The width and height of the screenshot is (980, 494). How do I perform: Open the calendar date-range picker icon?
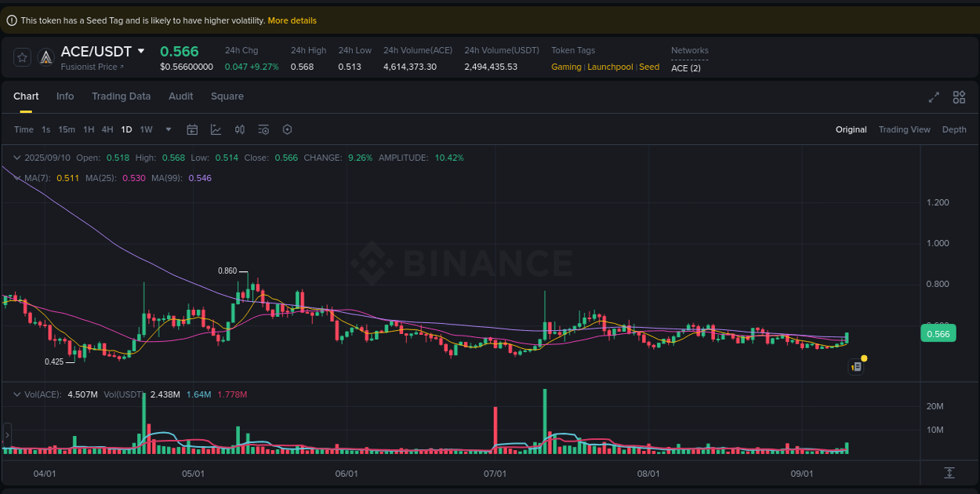(x=192, y=129)
